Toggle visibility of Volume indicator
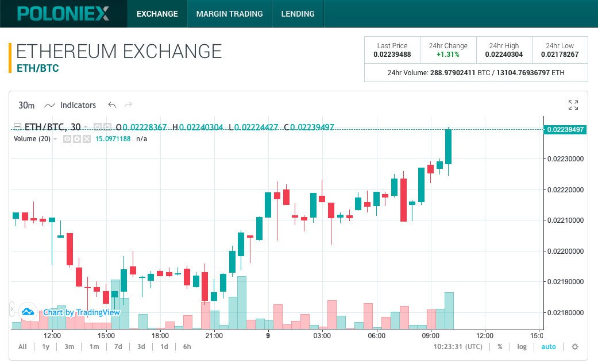This screenshot has width=598, height=364. coord(67,139)
